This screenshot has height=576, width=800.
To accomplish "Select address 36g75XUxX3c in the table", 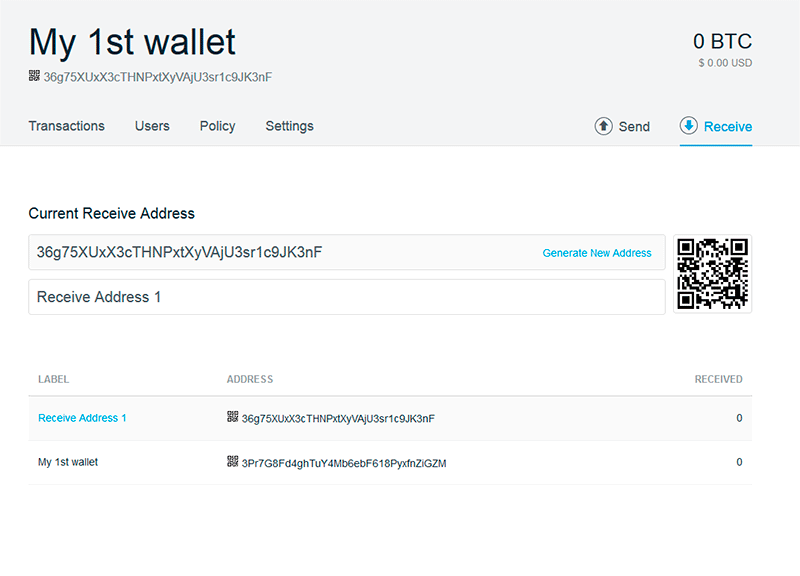I will point(338,418).
